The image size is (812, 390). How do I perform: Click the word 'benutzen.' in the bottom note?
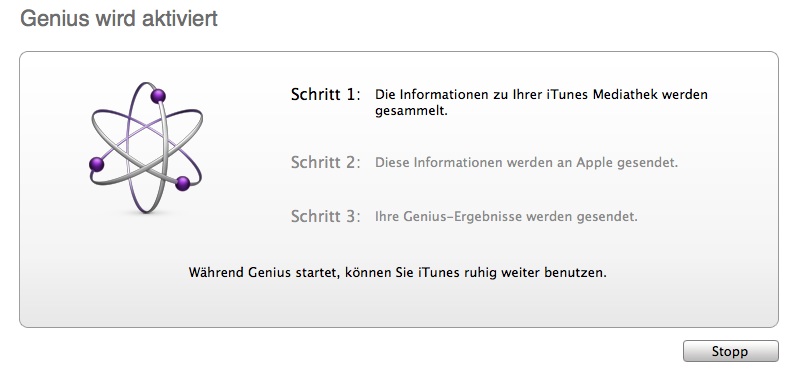pos(575,272)
